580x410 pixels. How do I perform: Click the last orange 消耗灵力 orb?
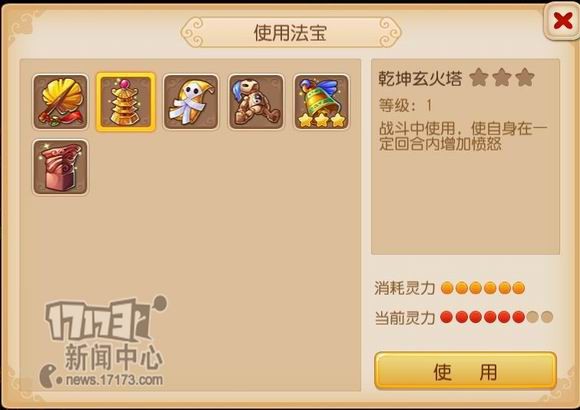point(519,288)
